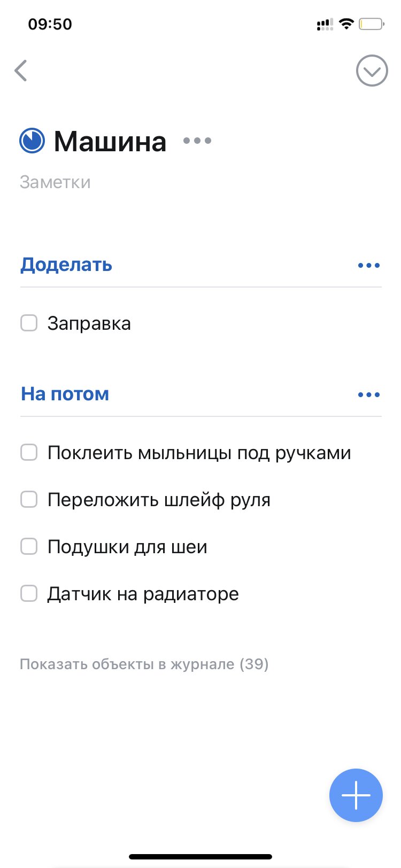Tap the battery indicator in status bar

pos(372,24)
